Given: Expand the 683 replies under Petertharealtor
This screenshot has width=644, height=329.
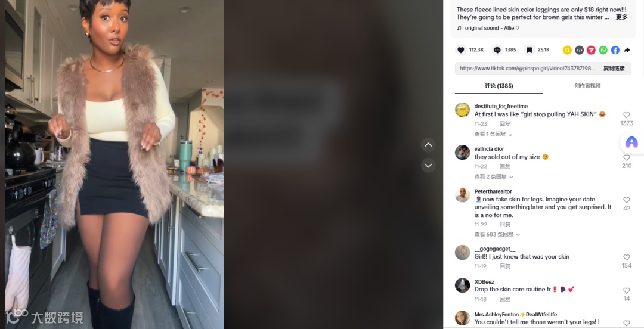Looking at the screenshot, I should click(x=497, y=234).
